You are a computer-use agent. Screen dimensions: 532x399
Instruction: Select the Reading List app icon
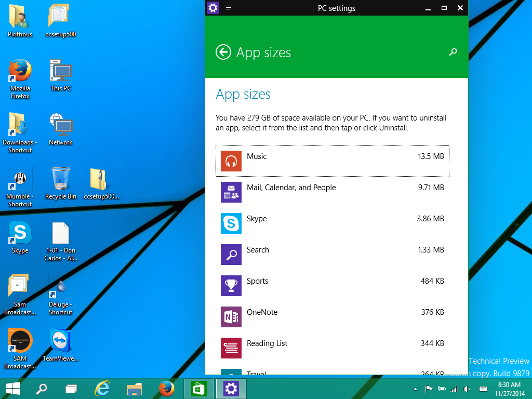coord(231,348)
